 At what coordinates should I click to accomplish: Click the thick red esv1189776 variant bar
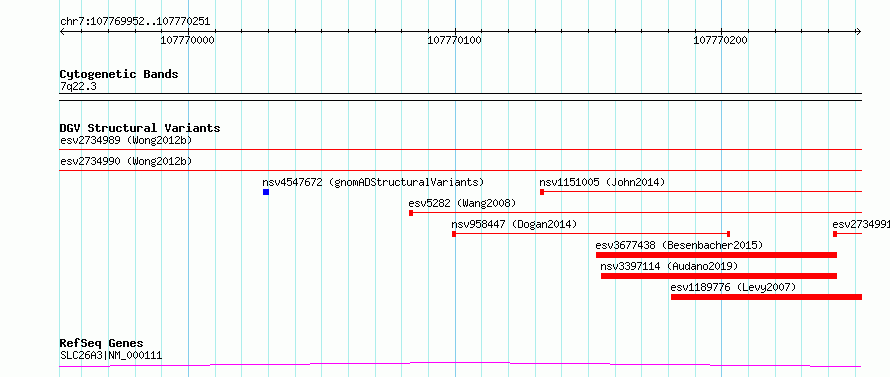click(x=766, y=297)
